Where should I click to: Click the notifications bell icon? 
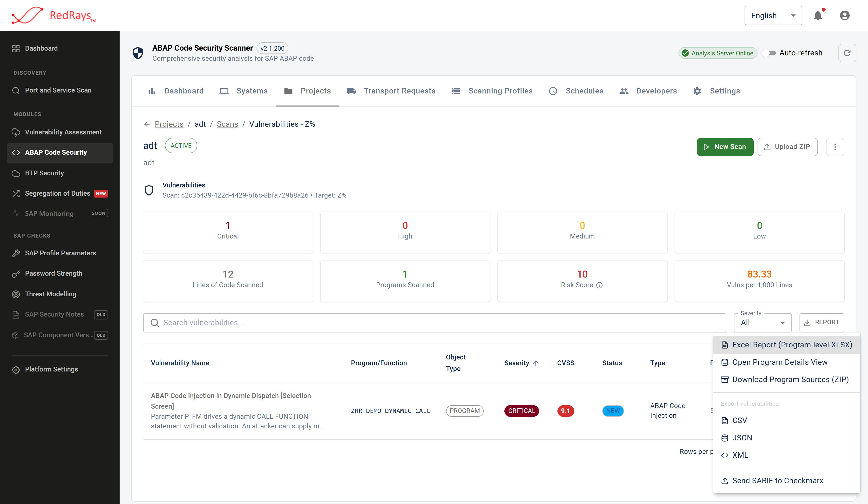coord(818,15)
